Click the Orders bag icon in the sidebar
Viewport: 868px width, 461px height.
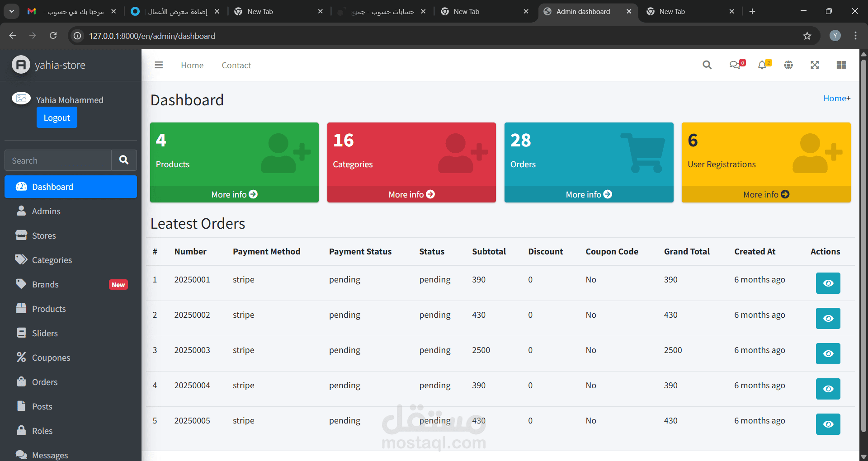pos(21,382)
